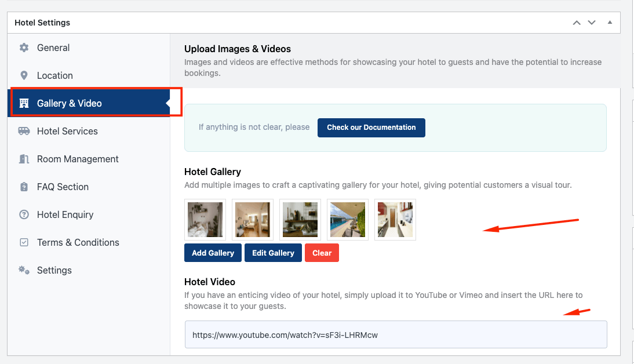The height and width of the screenshot is (364, 634).
Task: Click the Gallery & Video image icon
Action: pyautogui.click(x=24, y=103)
